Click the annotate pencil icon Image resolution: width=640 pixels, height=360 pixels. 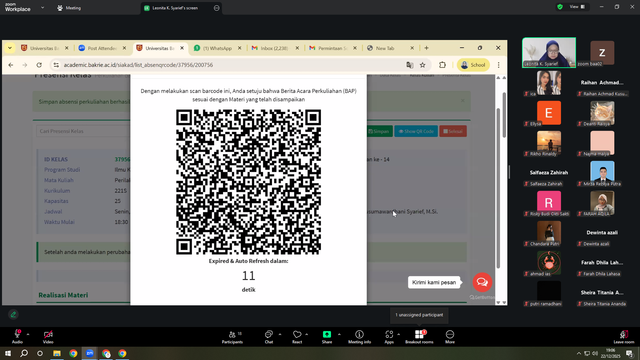13,314
